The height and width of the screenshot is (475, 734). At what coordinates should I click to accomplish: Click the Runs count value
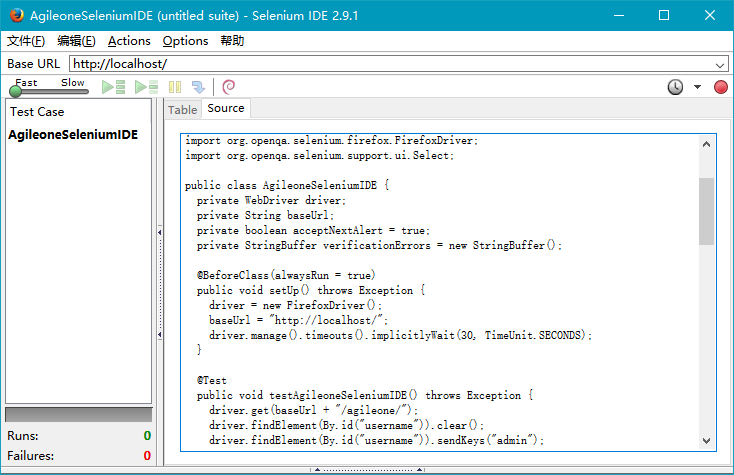147,436
